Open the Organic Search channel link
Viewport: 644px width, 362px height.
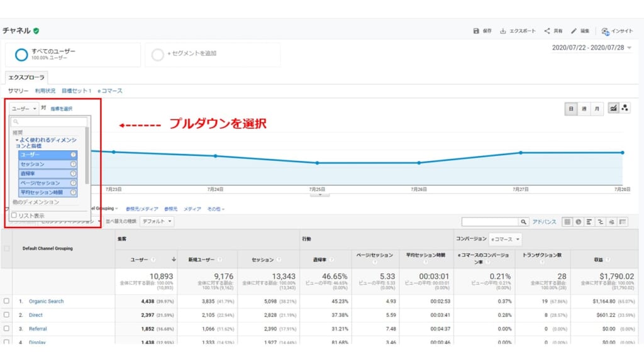(x=46, y=301)
